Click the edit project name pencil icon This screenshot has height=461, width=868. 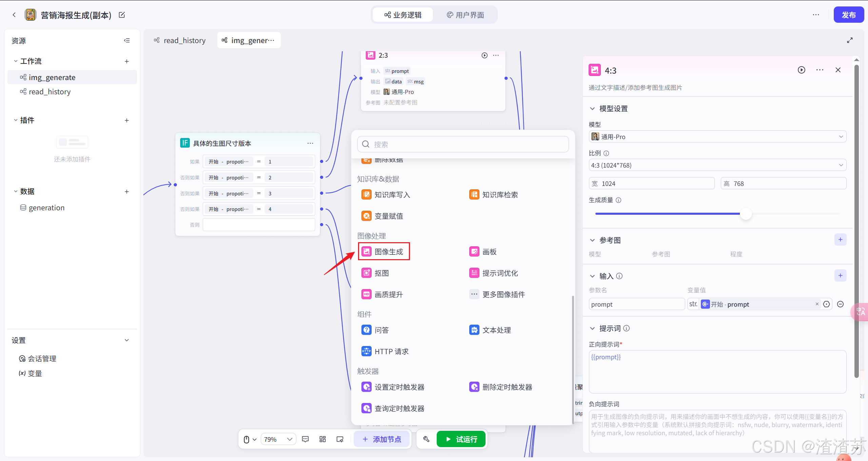pos(122,15)
